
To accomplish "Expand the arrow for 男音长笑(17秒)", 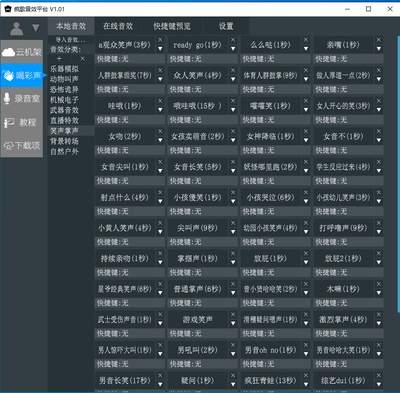I will pyautogui.click(x=160, y=384).
